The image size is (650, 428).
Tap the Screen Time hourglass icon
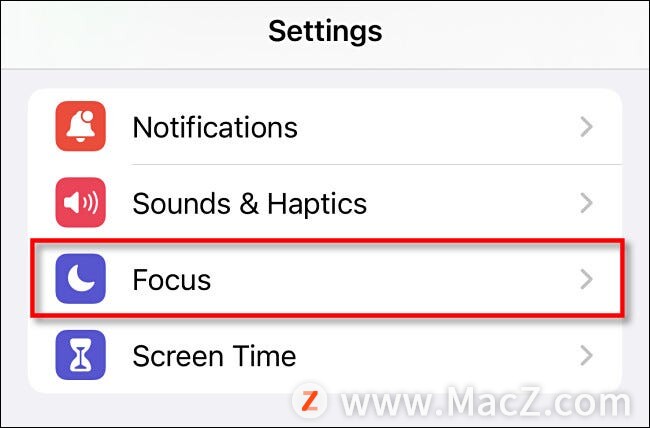click(80, 355)
